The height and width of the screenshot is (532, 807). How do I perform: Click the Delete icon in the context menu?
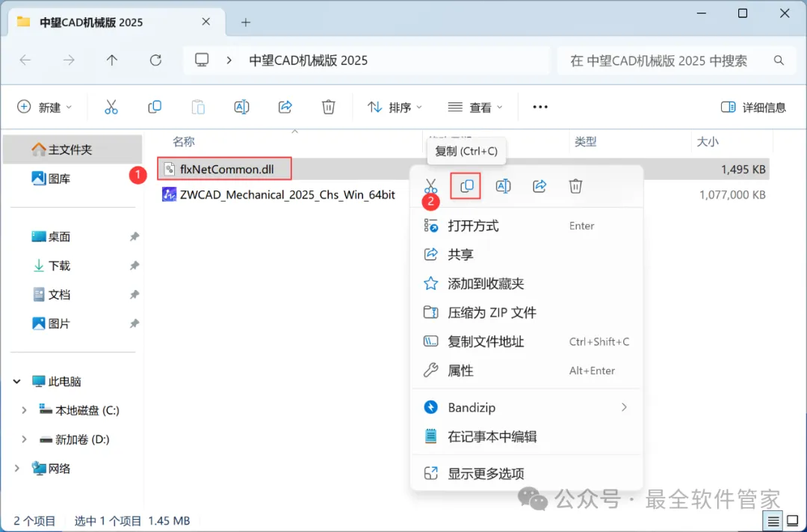[x=575, y=186]
